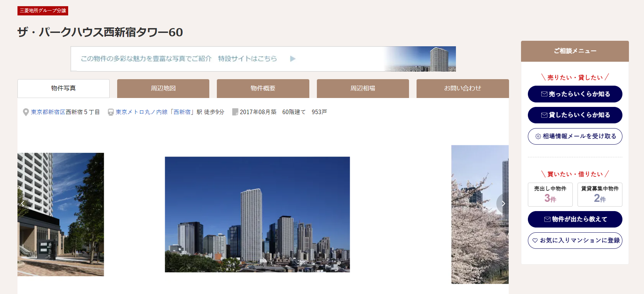
Task: Follow the 「西新宿」 station link
Action: point(182,112)
